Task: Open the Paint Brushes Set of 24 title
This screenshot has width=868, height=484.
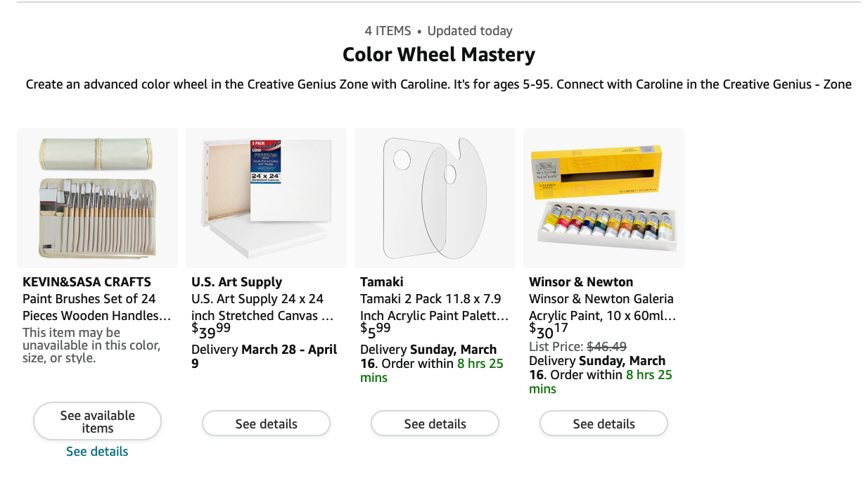Action: 96,307
